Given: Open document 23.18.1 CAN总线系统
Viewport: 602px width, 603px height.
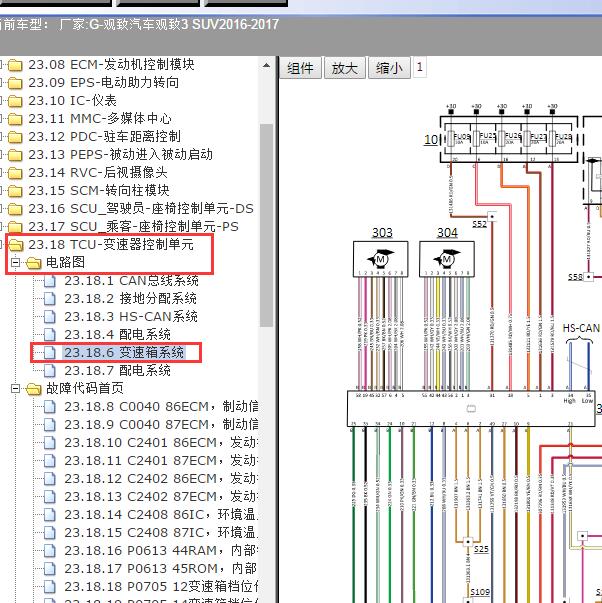Looking at the screenshot, I should 131,281.
